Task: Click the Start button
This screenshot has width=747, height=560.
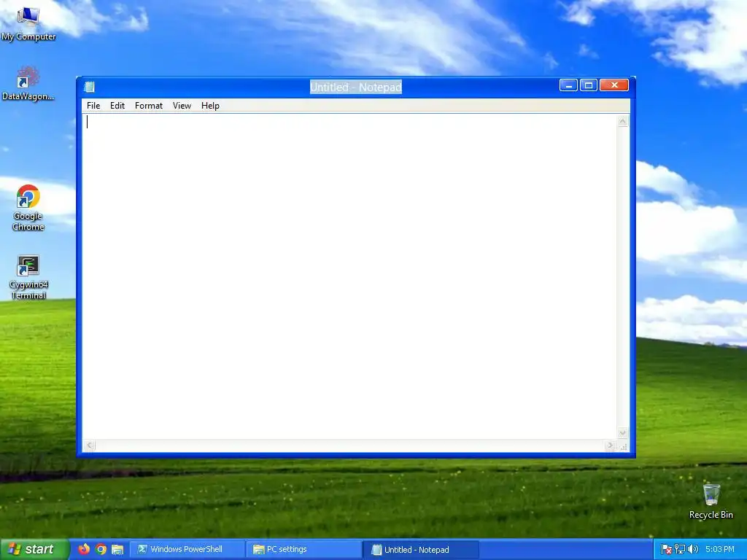Action: click(x=34, y=549)
